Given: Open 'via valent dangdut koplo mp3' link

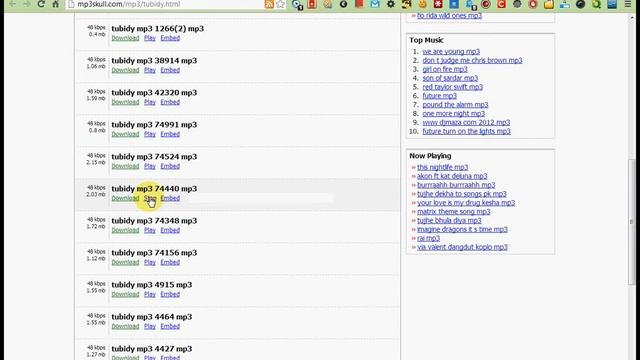Looking at the screenshot, I should coord(462,247).
